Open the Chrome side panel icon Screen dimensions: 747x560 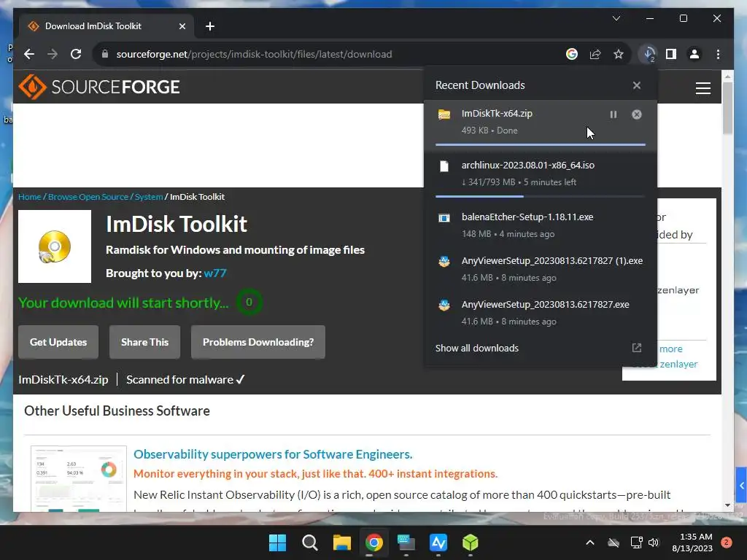point(671,54)
